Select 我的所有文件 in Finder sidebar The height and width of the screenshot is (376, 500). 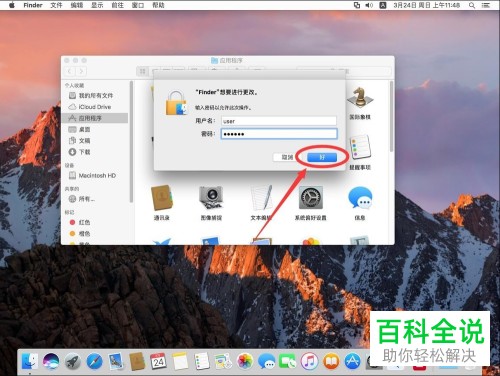[95, 95]
